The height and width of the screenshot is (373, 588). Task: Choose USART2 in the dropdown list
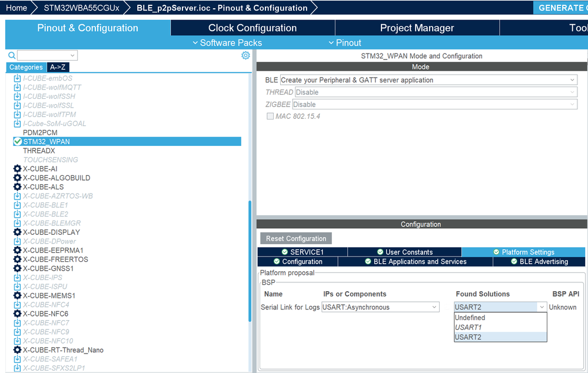tap(500, 337)
